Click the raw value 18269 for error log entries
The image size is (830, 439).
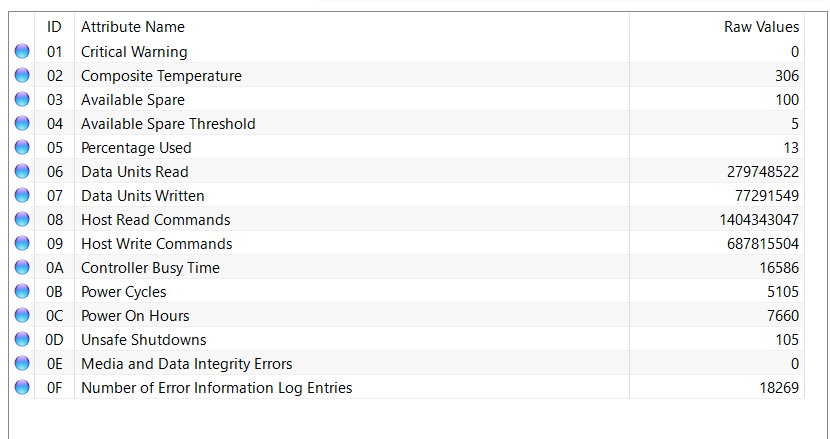click(779, 388)
